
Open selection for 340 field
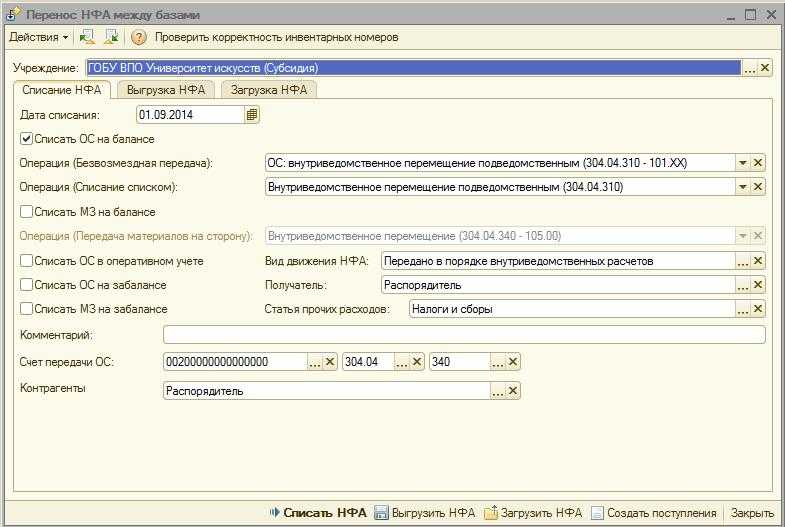click(498, 362)
